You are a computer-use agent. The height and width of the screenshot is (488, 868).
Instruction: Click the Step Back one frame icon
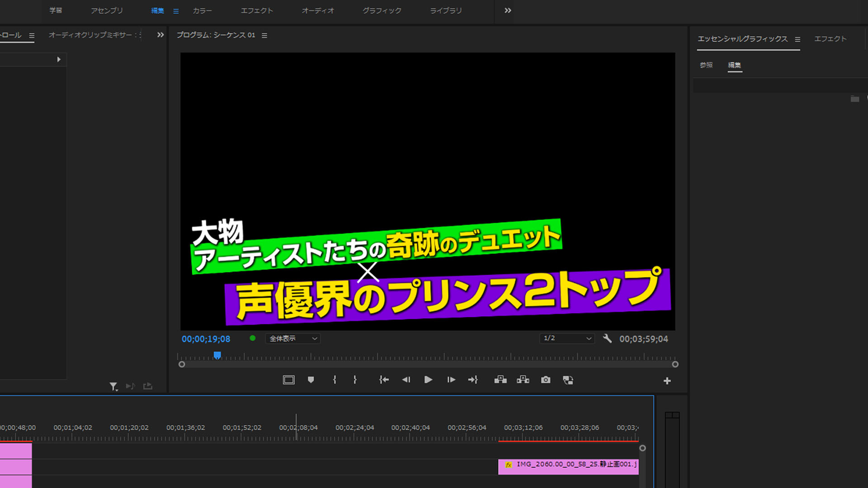(x=406, y=380)
